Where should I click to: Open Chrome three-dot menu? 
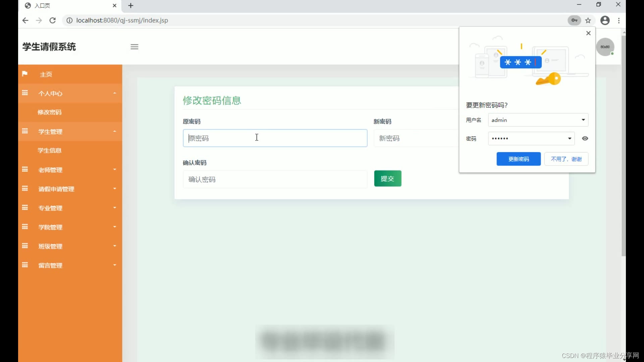tap(619, 20)
